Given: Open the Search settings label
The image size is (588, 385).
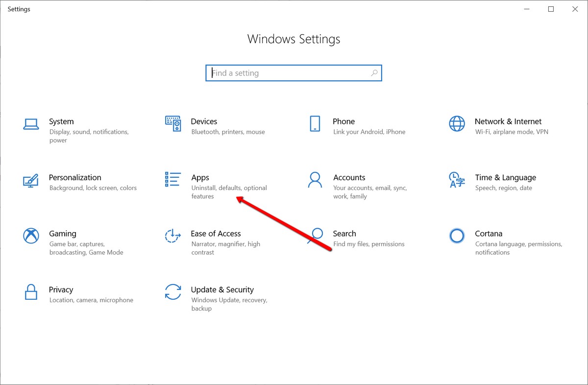Looking at the screenshot, I should coord(344,234).
